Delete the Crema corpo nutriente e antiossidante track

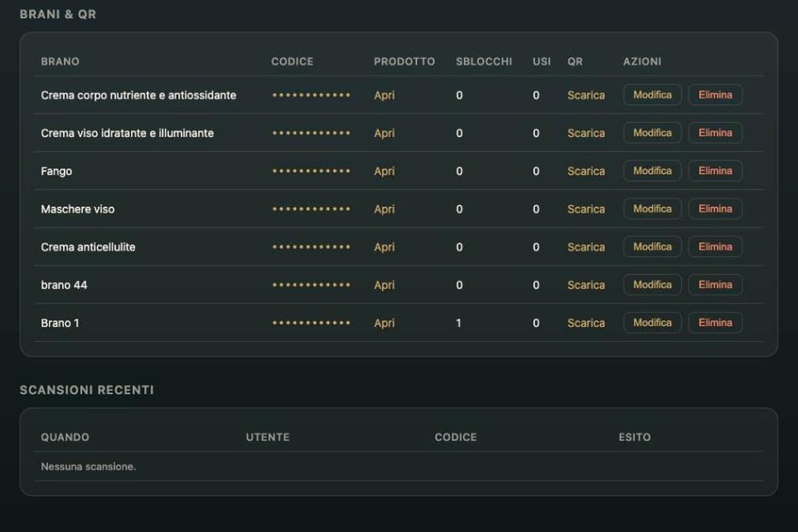pos(715,95)
